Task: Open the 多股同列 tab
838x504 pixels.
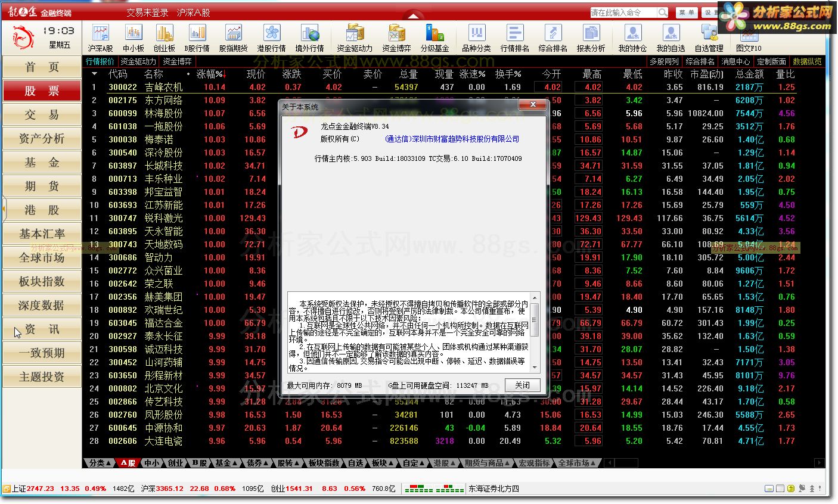Action: [664, 61]
